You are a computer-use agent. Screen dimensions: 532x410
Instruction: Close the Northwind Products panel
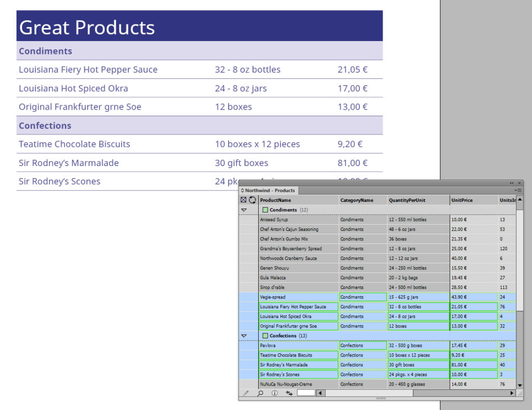[519, 183]
